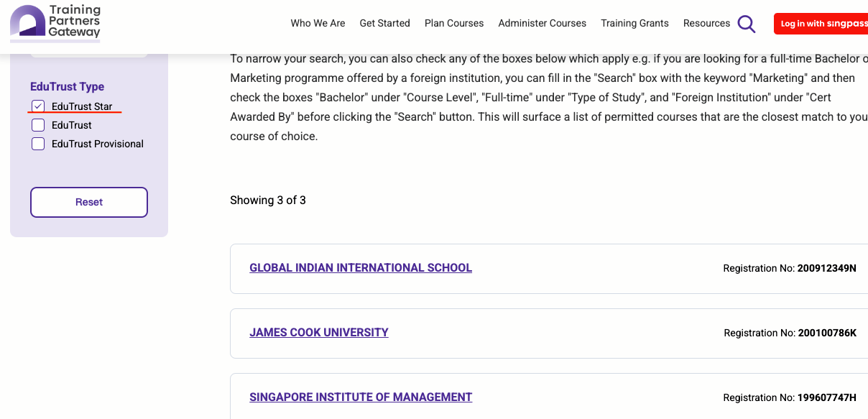
Task: Open the Singapore Institute of Management link
Action: click(x=361, y=397)
